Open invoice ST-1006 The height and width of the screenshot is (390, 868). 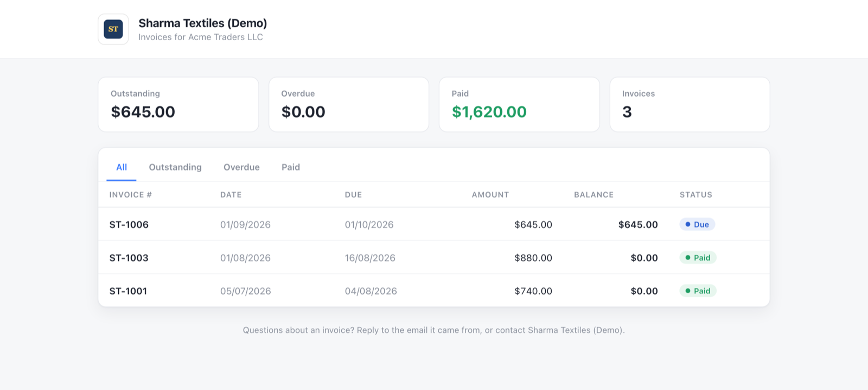(x=129, y=225)
